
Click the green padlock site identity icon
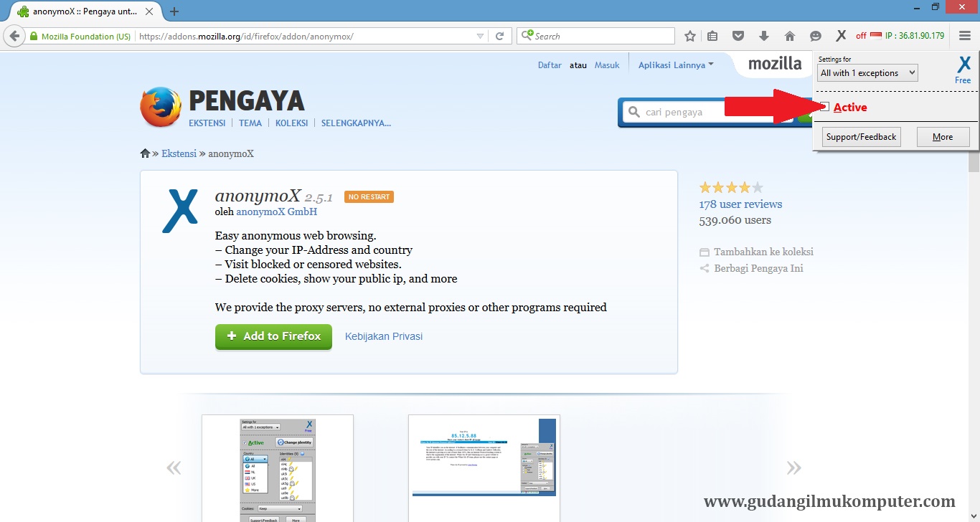click(33, 36)
